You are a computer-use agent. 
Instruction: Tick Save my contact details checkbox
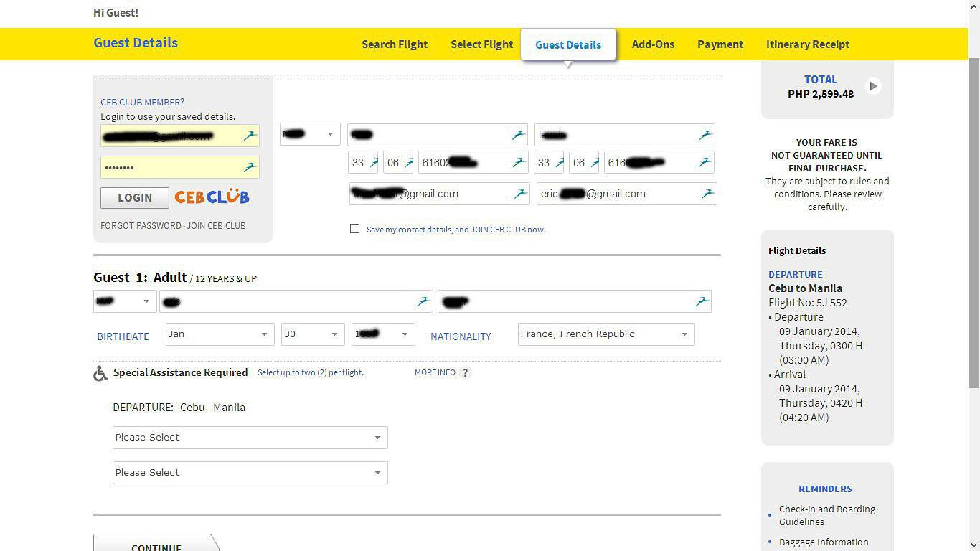click(x=354, y=229)
